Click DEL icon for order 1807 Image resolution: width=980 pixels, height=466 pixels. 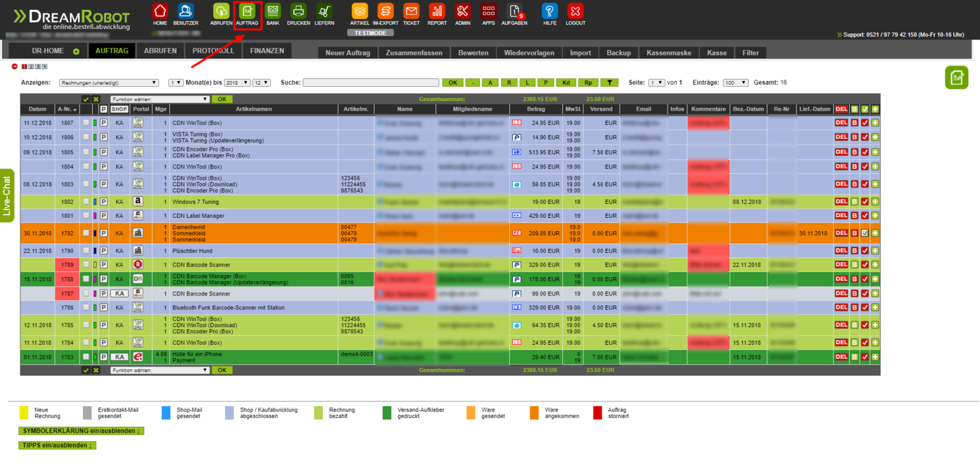point(841,123)
